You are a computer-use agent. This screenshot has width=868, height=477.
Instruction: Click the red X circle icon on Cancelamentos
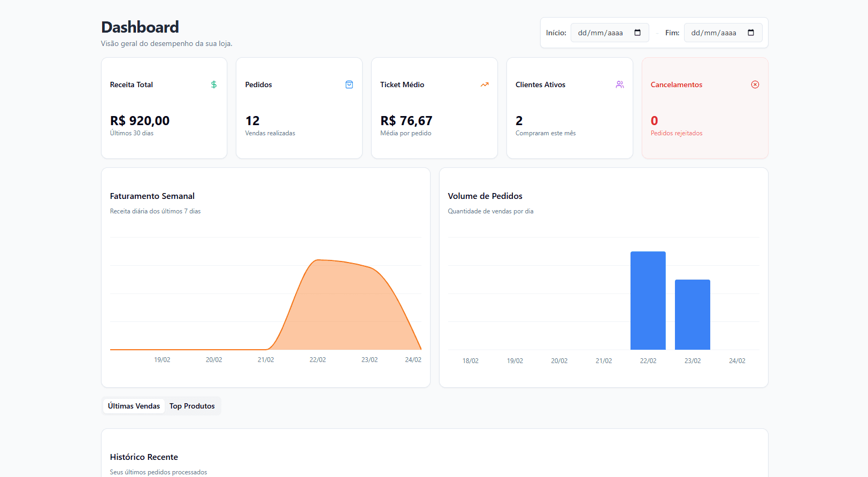pyautogui.click(x=755, y=84)
